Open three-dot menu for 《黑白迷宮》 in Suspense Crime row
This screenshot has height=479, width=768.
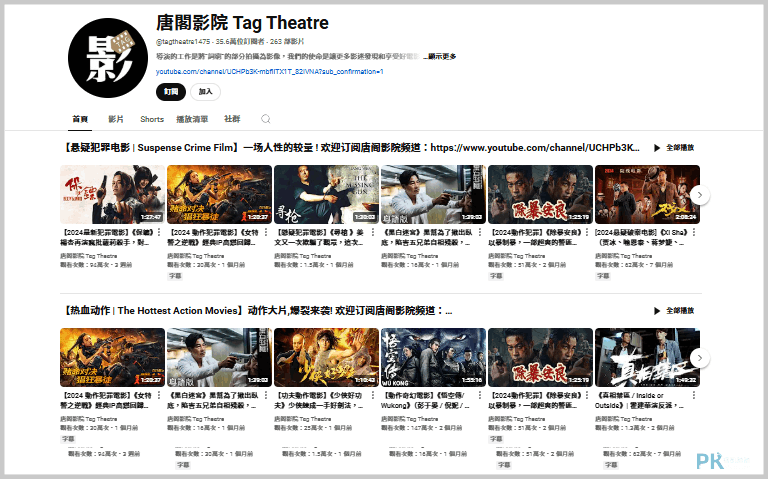(480, 232)
